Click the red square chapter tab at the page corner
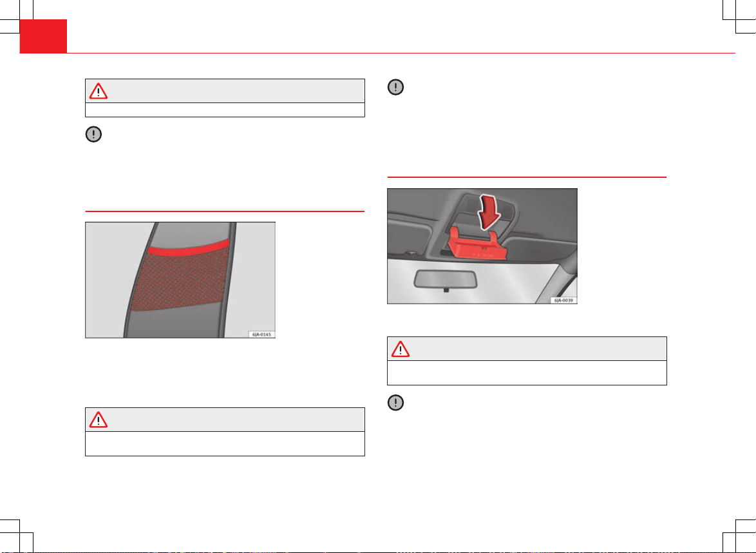The width and height of the screenshot is (756, 553). [43, 36]
